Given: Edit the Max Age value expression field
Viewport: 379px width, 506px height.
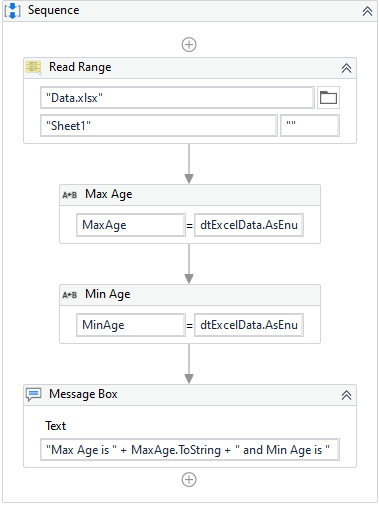Looking at the screenshot, I should click(249, 225).
